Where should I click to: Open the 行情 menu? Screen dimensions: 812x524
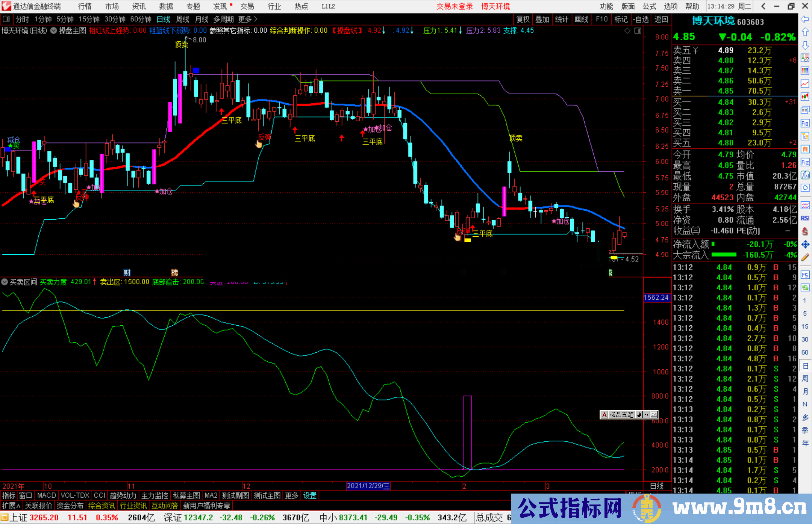[x=85, y=6]
